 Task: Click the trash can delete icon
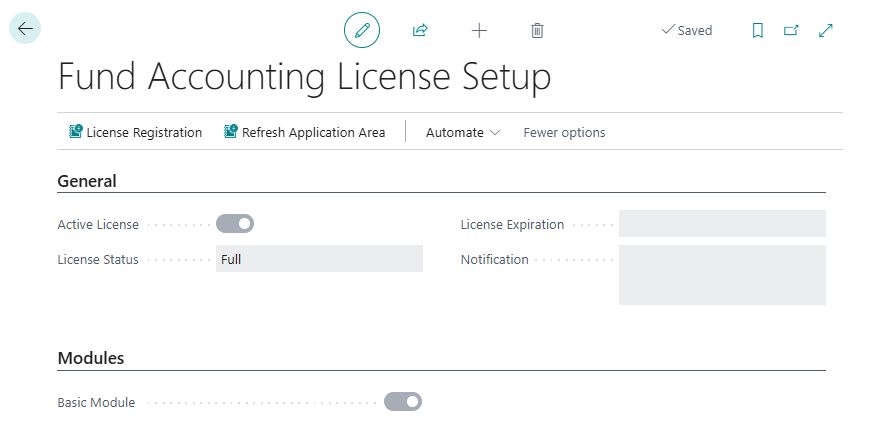537,30
